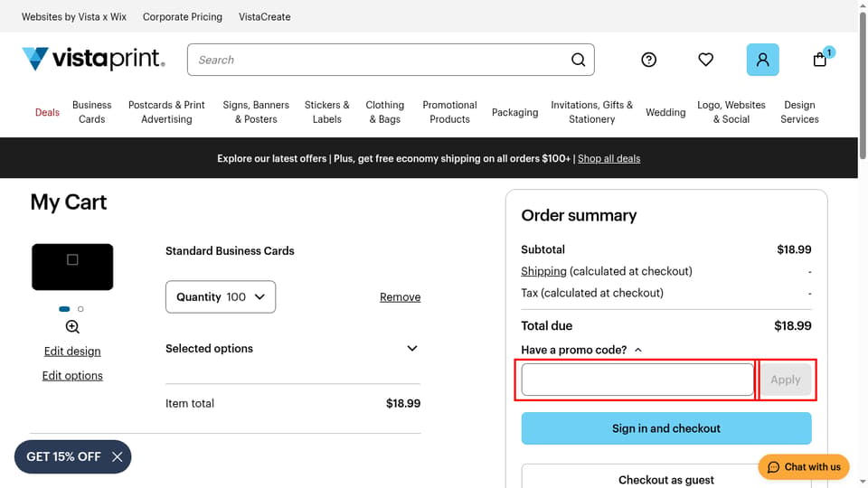Image resolution: width=868 pixels, height=488 pixels.
Task: Click the Vistaprint logo
Action: pos(93,59)
